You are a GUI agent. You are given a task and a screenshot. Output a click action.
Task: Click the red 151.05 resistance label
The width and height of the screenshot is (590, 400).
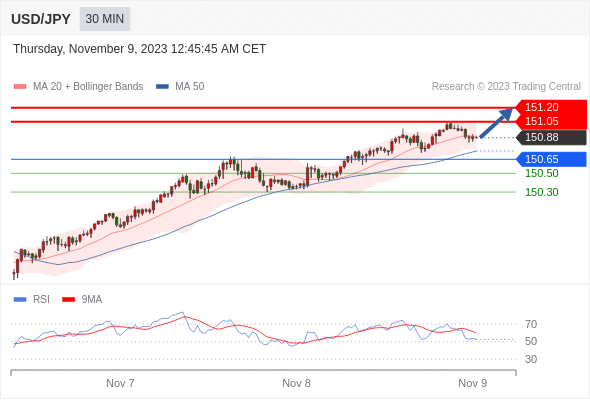(x=551, y=122)
